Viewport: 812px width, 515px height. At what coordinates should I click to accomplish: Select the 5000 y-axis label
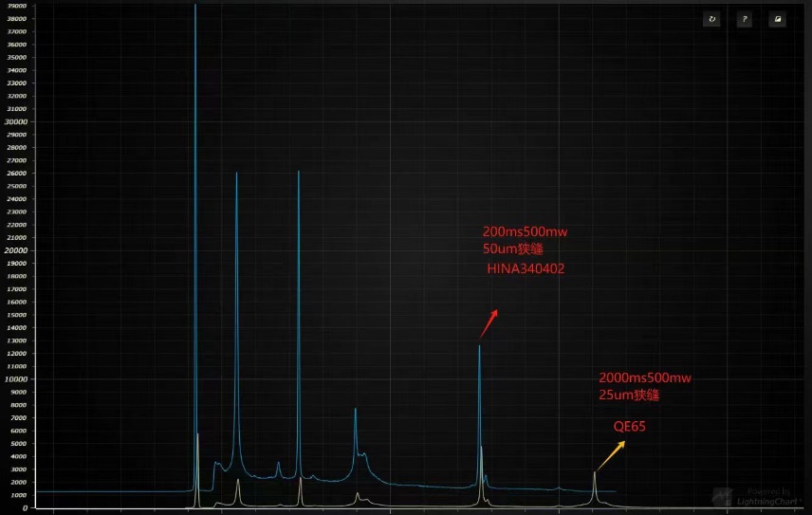[x=18, y=444]
